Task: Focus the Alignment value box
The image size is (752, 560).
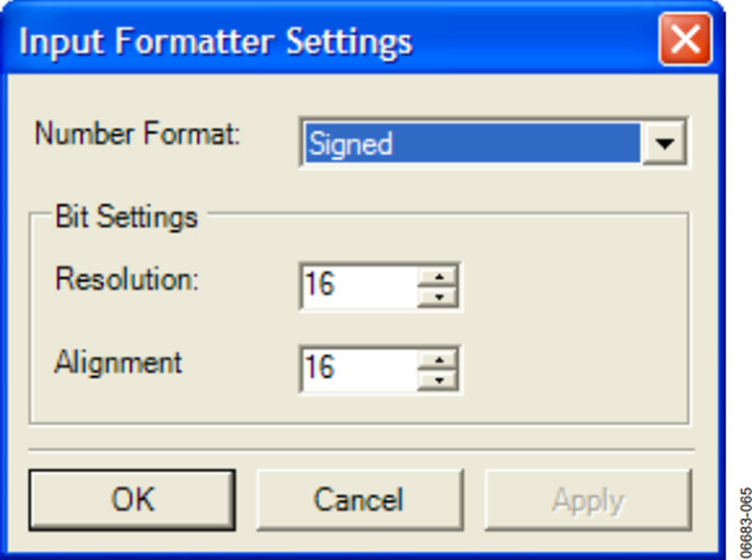Action: point(359,369)
